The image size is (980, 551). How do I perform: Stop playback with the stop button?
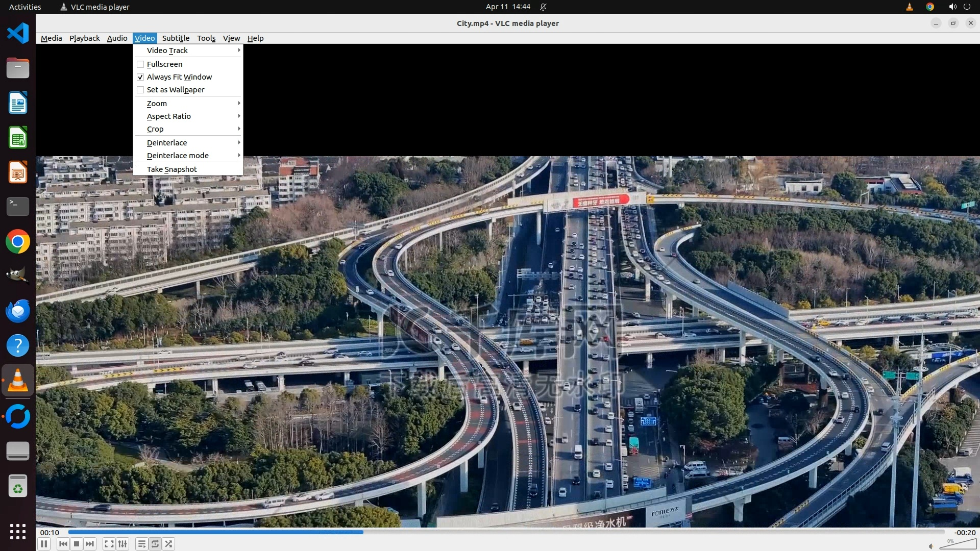click(77, 544)
